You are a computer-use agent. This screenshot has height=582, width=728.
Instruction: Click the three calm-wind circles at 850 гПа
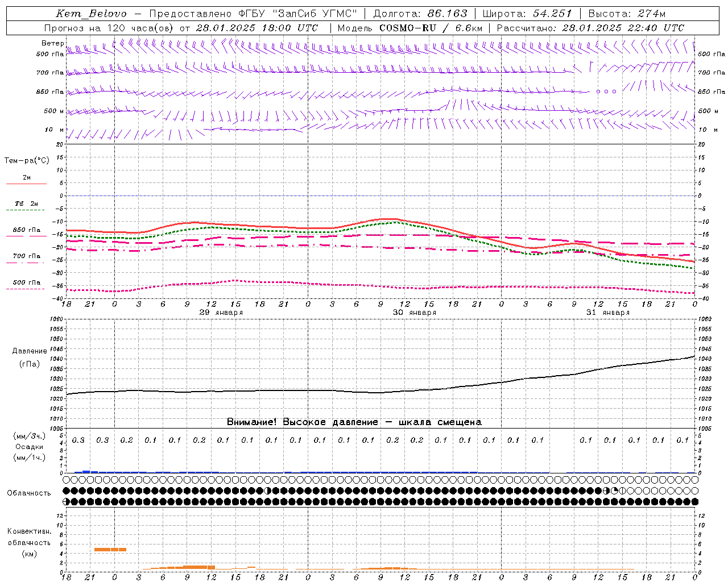tap(606, 91)
